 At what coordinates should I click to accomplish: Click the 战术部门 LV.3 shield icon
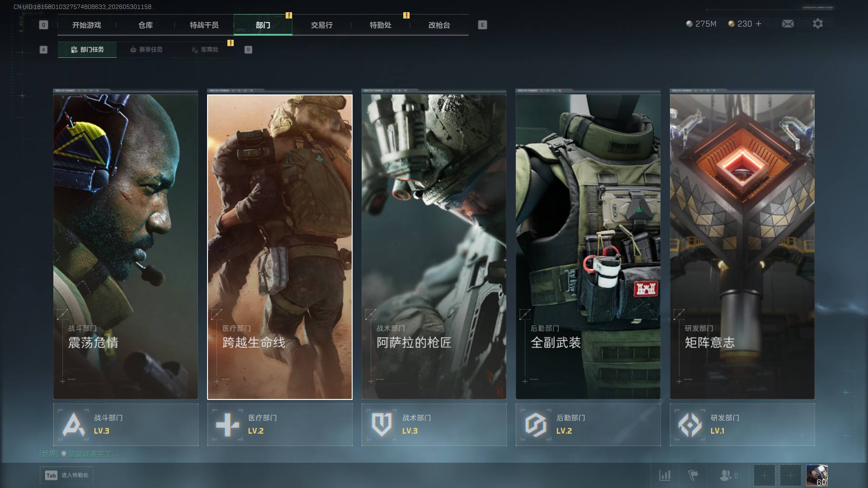[382, 424]
